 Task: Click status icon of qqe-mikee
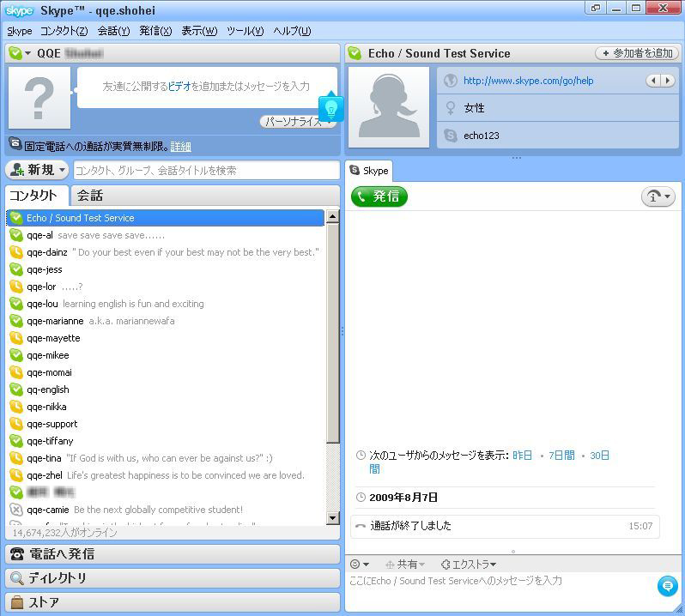point(16,355)
